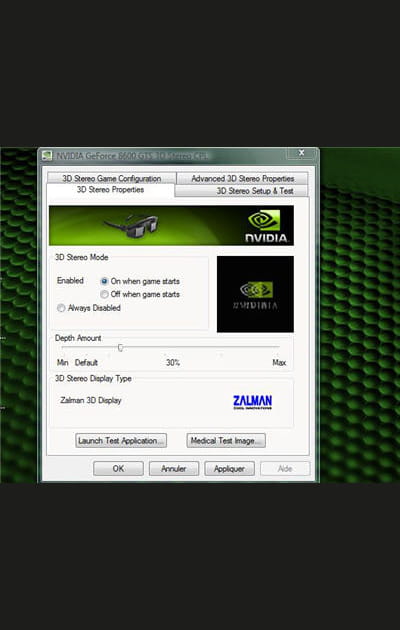Click the blue ZALMAN logo

pos(253,402)
